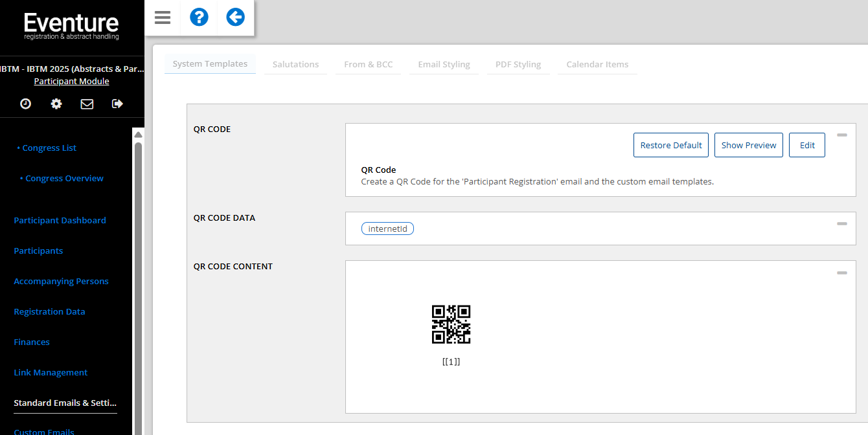Click the Eventure logo

pyautogui.click(x=71, y=27)
